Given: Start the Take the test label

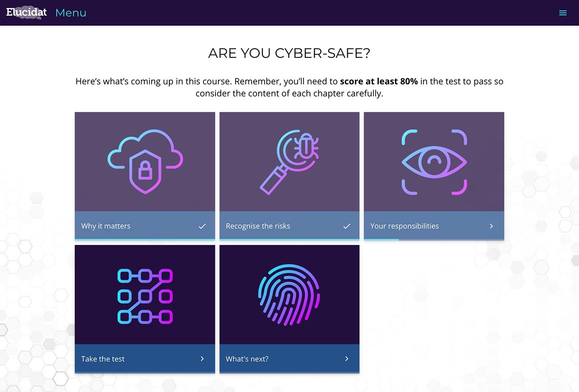Looking at the screenshot, I should (103, 359).
